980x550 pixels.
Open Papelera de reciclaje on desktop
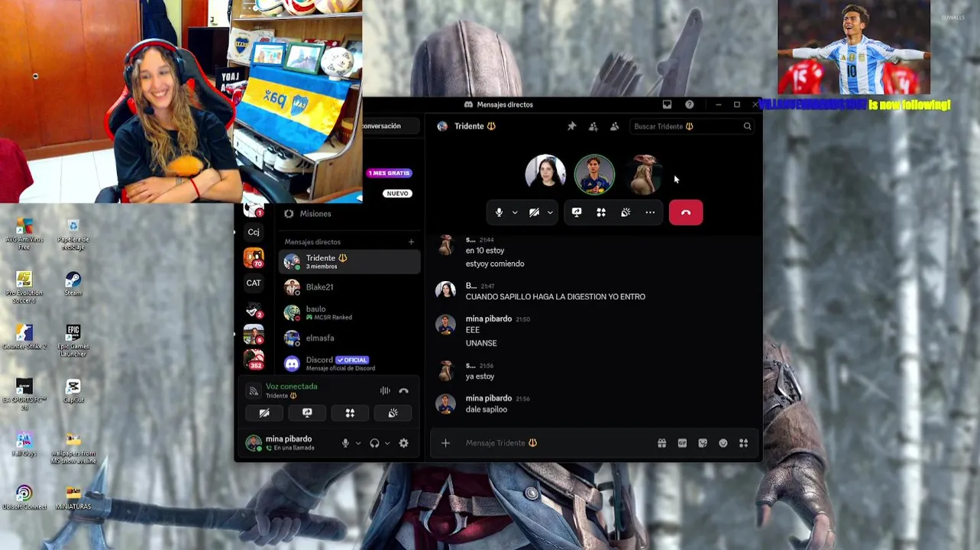[73, 235]
